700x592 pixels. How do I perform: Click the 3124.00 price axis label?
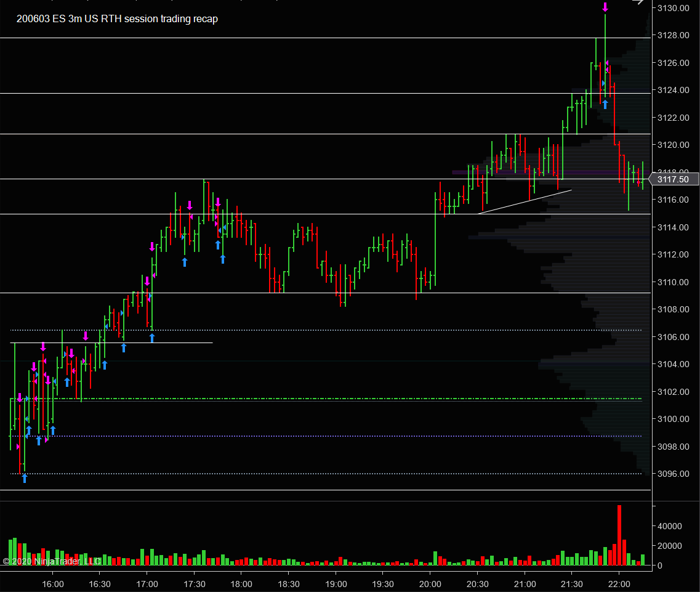tap(673, 91)
